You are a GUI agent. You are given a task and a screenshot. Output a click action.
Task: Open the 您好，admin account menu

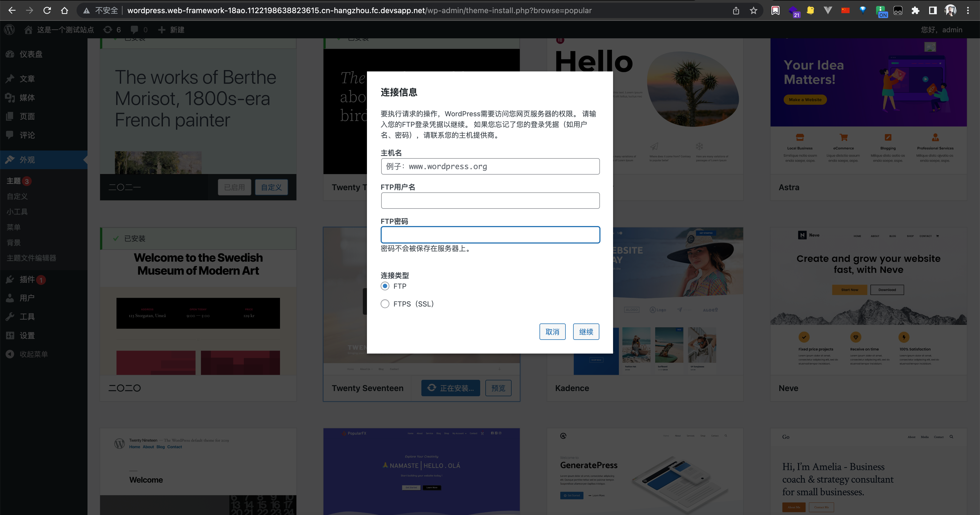pyautogui.click(x=941, y=29)
